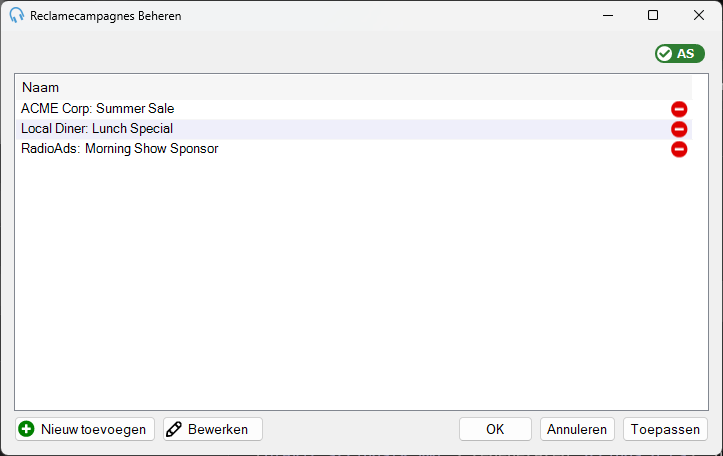Maximize the Reclamecampagnes Beheren window
The height and width of the screenshot is (456, 723).
pos(653,15)
